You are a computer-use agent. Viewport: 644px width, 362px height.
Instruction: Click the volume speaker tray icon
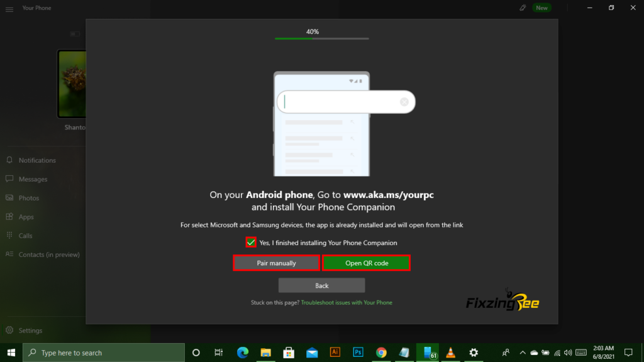click(x=568, y=353)
